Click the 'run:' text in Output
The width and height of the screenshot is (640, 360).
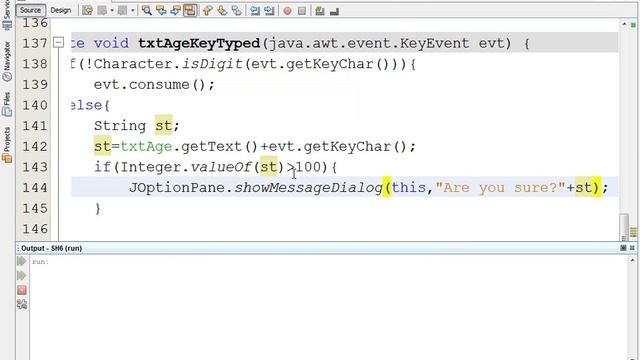(x=40, y=262)
